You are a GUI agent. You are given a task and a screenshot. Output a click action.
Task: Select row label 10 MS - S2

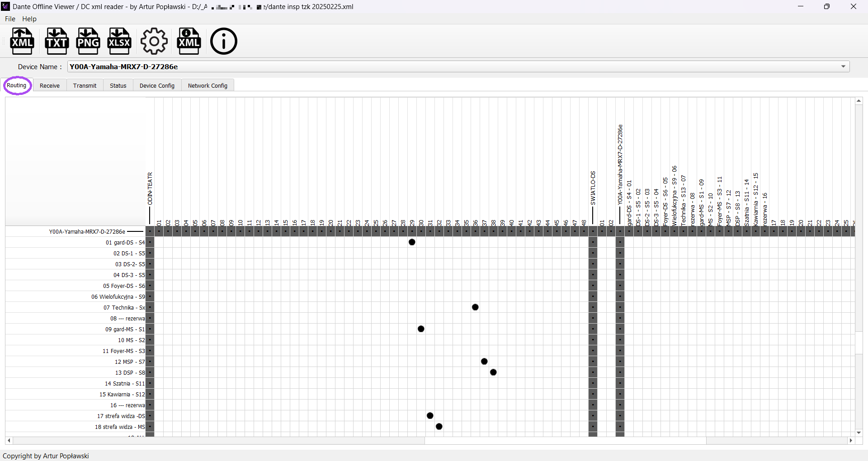click(132, 340)
